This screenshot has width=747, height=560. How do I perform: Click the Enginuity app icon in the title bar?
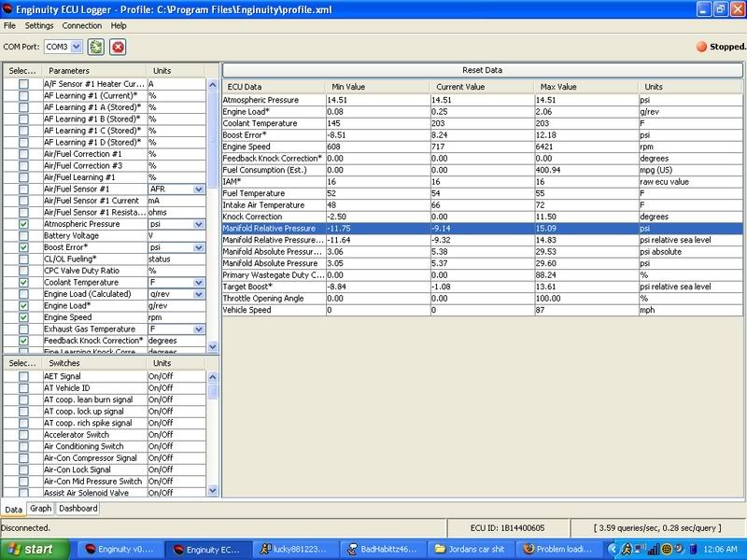[x=7, y=9]
